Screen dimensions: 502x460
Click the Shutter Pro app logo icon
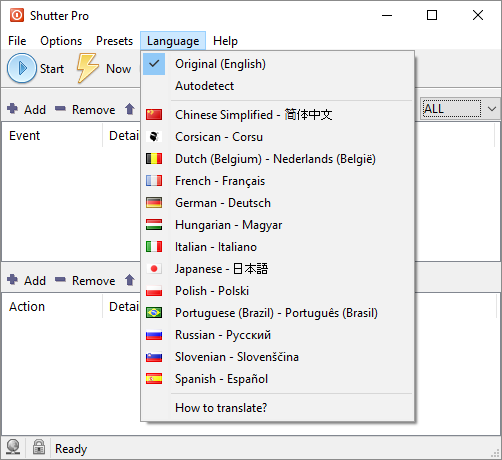point(17,15)
